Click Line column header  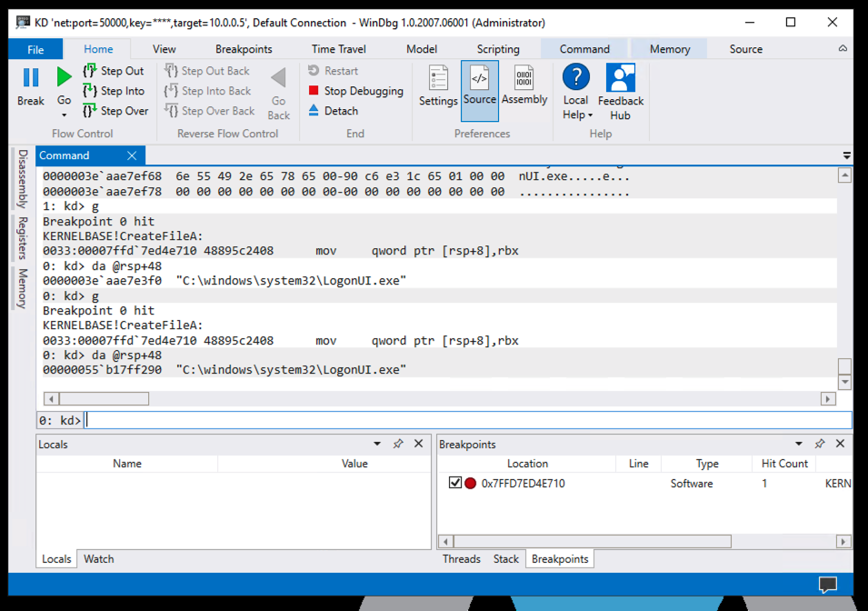tap(638, 464)
